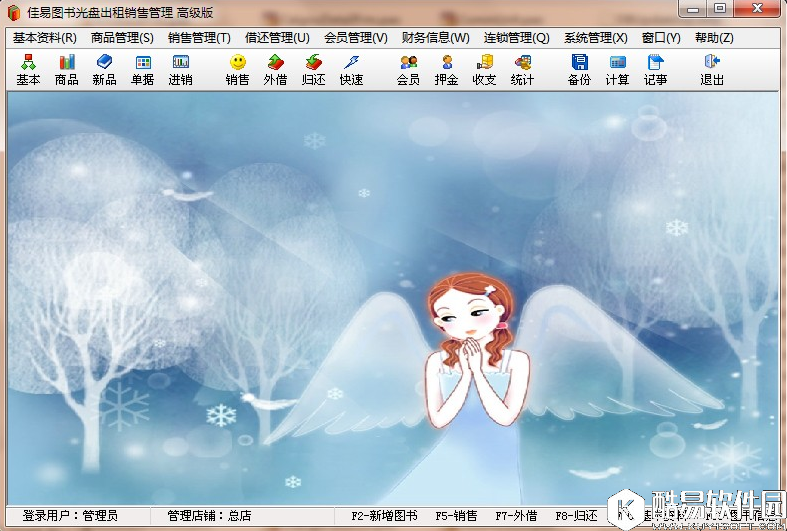This screenshot has width=787, height=531.
Task: Open the 快速 lightning icon
Action: [x=351, y=69]
